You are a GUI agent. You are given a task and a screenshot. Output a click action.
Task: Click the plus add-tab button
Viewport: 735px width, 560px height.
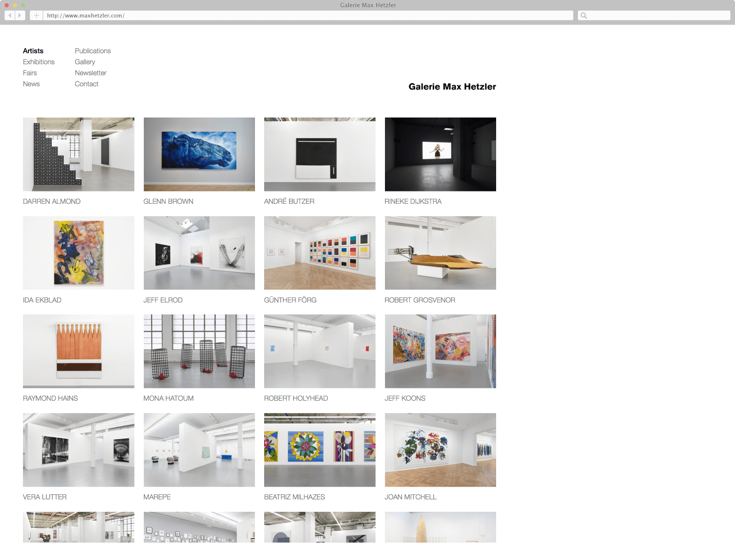[36, 15]
